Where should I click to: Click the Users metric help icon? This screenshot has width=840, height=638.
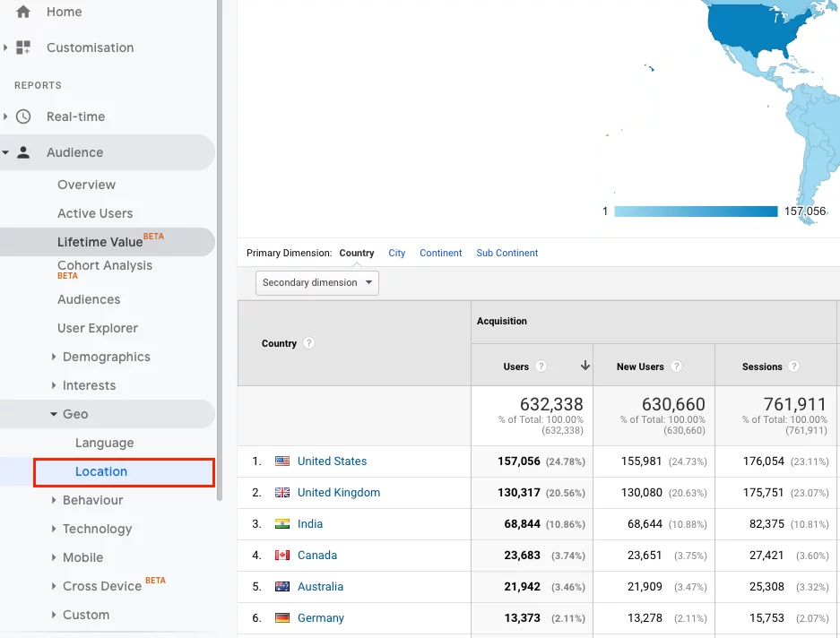(x=541, y=366)
